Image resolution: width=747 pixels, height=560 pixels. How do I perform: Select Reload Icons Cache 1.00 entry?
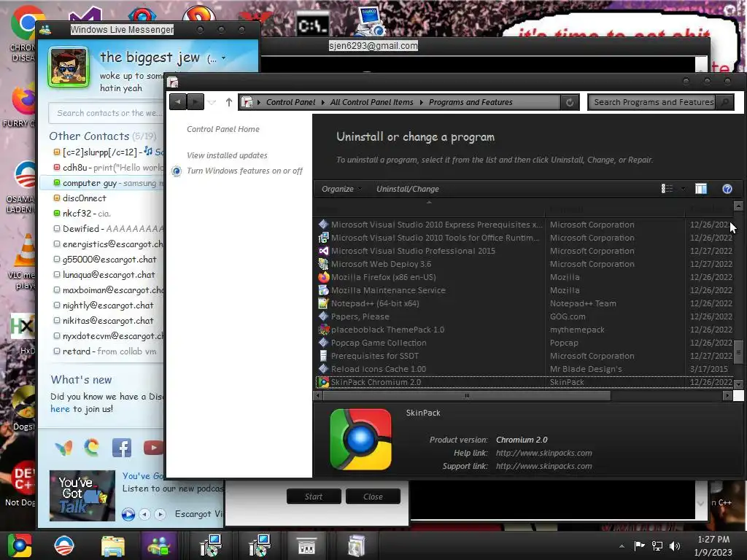click(x=524, y=369)
